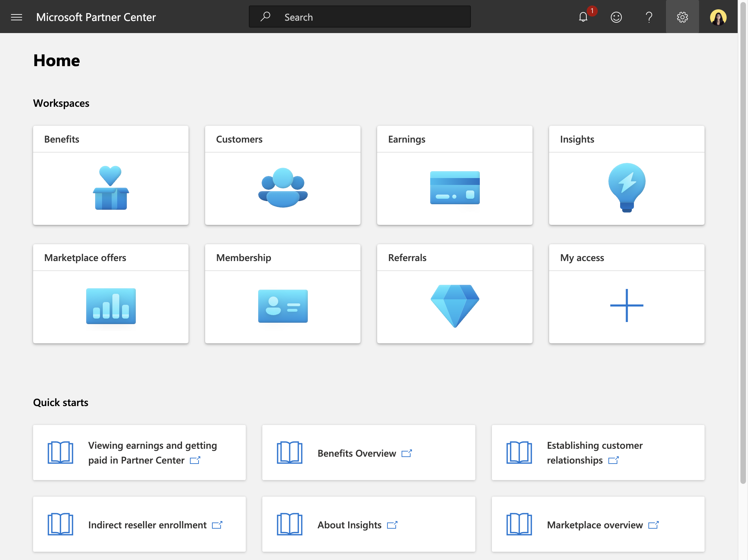Screen dimensions: 748x560
Task: Click the My access plus sign
Action: [x=627, y=305]
